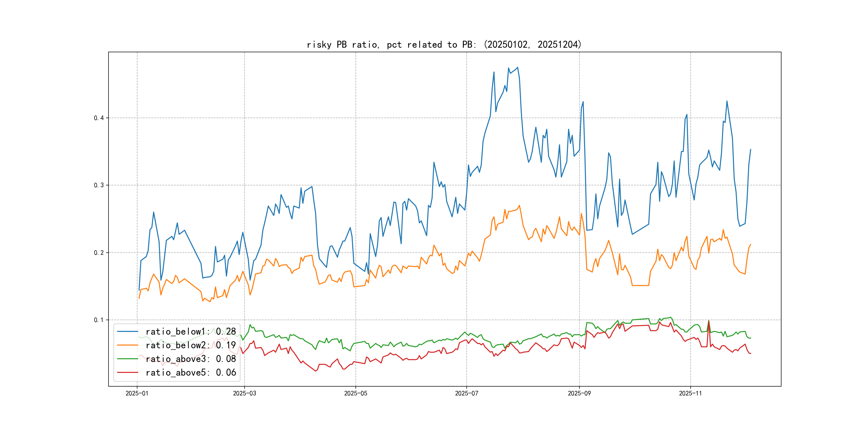Viewport: 868px width, 434px height.
Task: Click the 0.1 y-axis tick label
Action: (99, 320)
